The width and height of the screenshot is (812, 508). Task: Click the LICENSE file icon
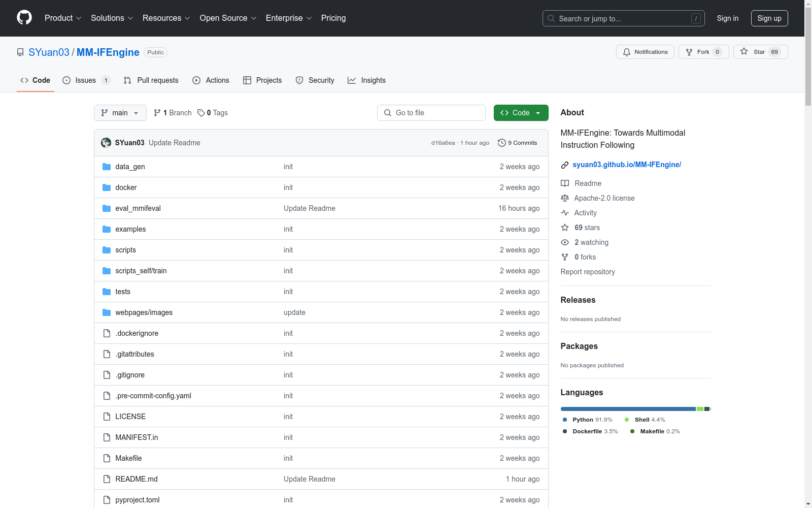[107, 417]
